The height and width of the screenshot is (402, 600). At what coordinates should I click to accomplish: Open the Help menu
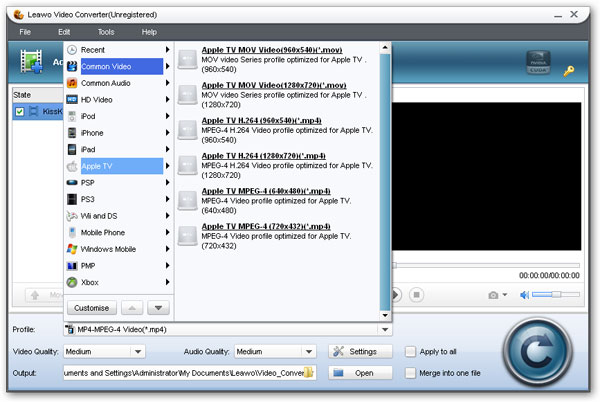coord(149,32)
